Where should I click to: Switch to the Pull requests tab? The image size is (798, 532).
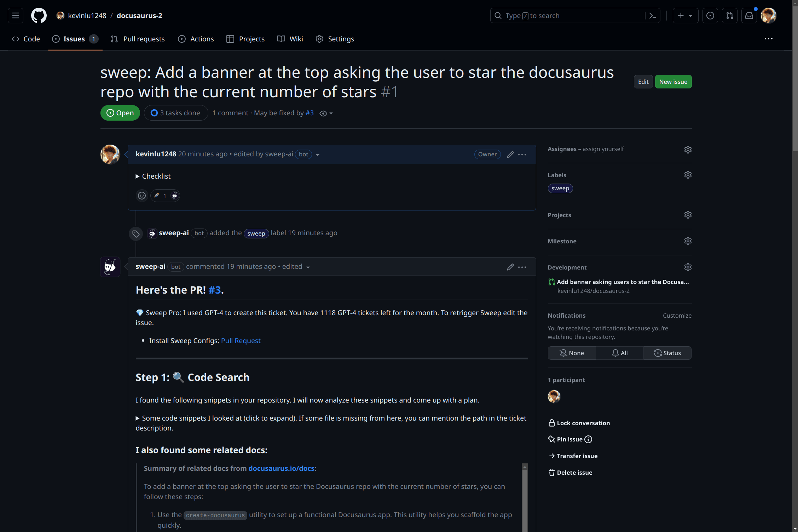coord(138,39)
